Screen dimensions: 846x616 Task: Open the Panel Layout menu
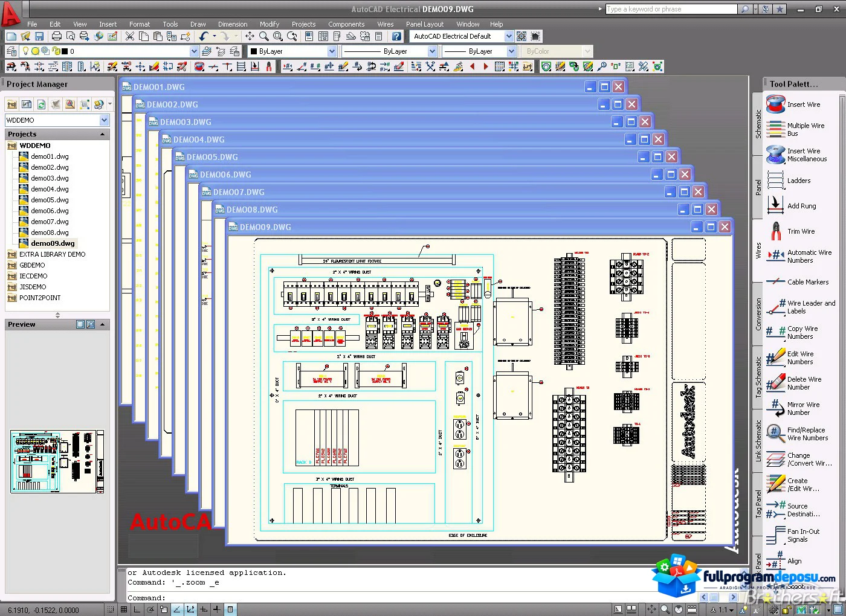click(x=425, y=24)
